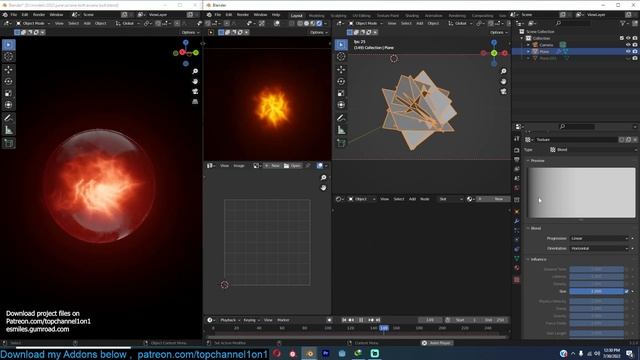Image resolution: width=640 pixels, height=360 pixels.
Task: Hide Collection in viewport via eye icon
Action: pyautogui.click(x=628, y=38)
